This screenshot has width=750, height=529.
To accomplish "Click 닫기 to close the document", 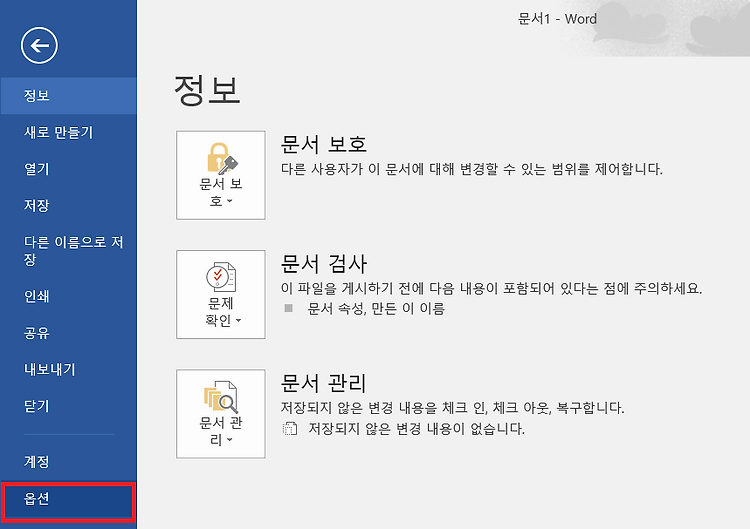I will [x=68, y=406].
